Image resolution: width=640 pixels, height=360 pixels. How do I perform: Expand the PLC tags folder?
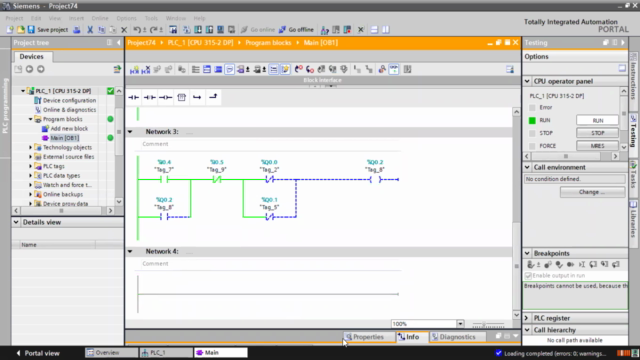[x=30, y=166]
